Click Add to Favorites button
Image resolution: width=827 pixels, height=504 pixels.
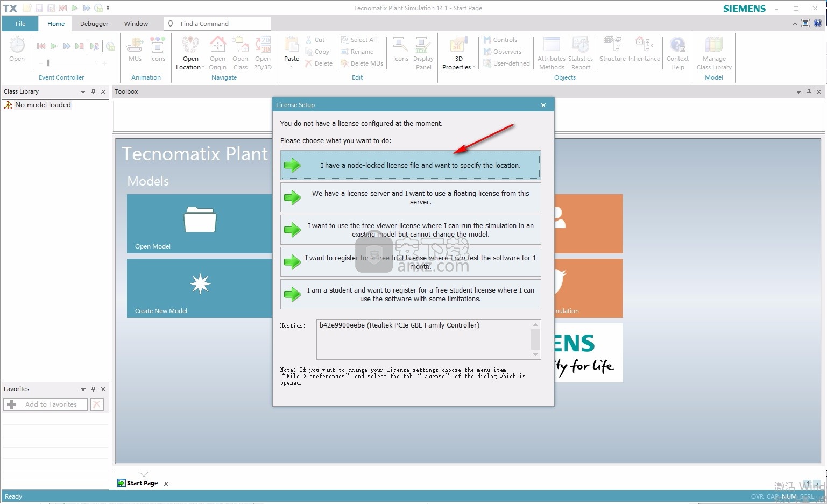tap(45, 404)
